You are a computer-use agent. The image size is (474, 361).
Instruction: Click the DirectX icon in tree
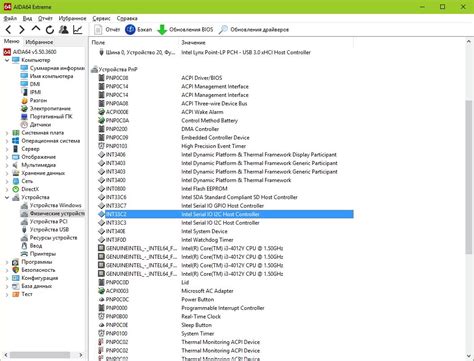point(16,189)
